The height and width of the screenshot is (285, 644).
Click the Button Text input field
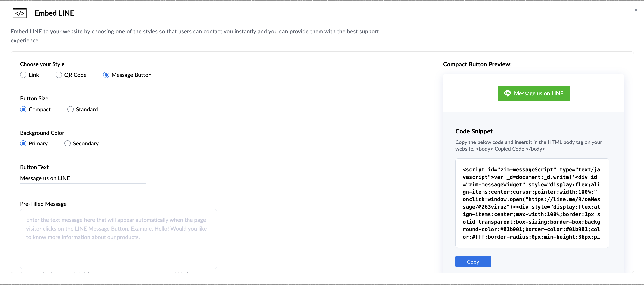tap(83, 178)
